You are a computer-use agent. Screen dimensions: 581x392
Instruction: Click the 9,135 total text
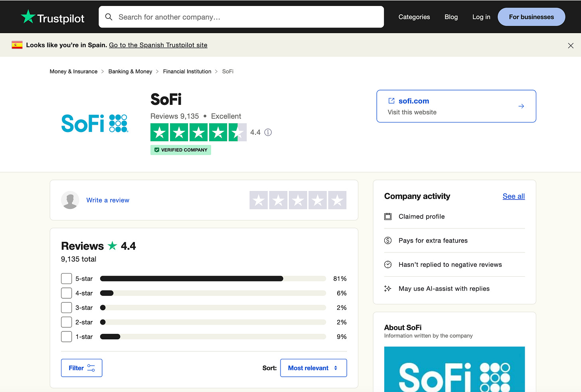[79, 259]
